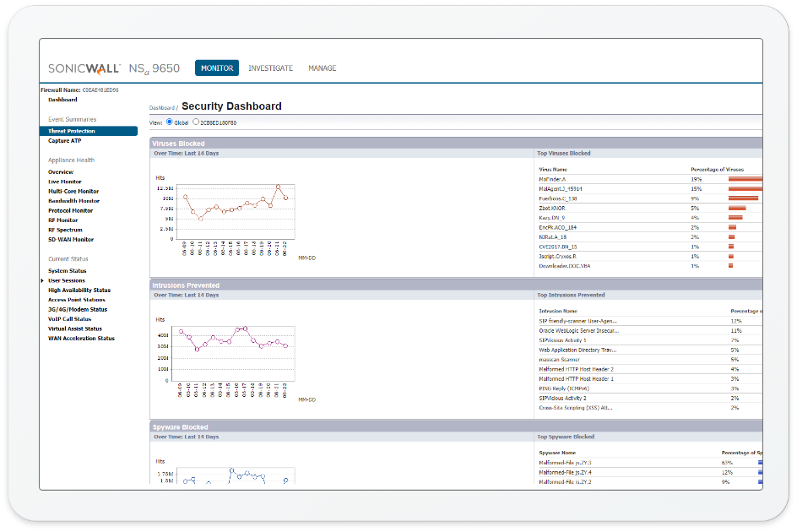Select the Global view radio button
The width and height of the screenshot is (797, 532).
point(169,122)
